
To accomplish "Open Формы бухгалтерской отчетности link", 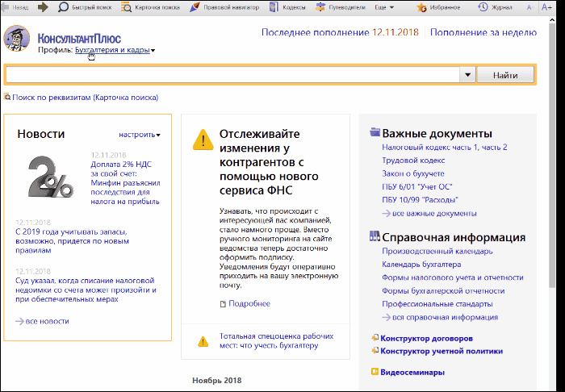I will pyautogui.click(x=443, y=291).
